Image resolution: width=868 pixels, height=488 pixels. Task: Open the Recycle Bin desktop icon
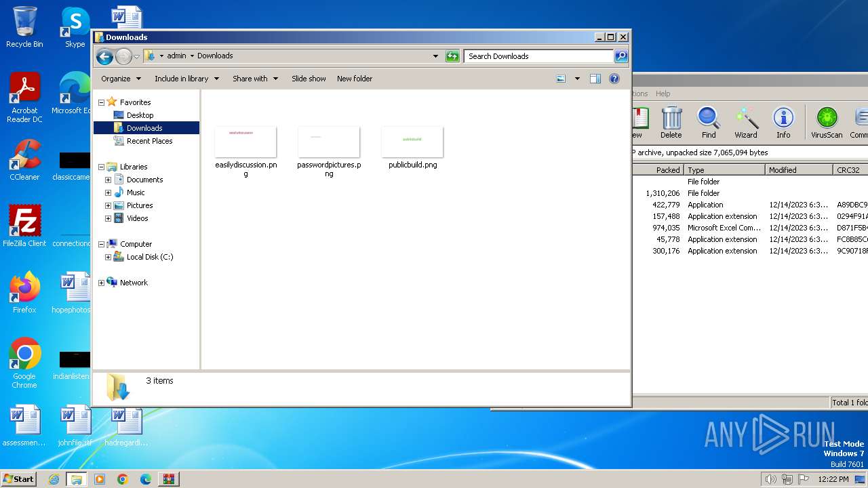pyautogui.click(x=24, y=27)
